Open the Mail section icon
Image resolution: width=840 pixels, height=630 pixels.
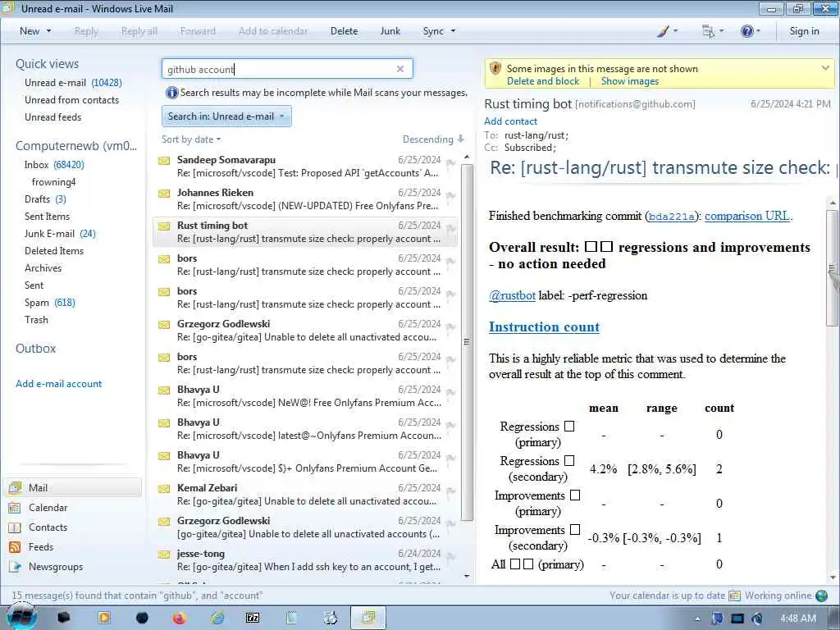15,487
